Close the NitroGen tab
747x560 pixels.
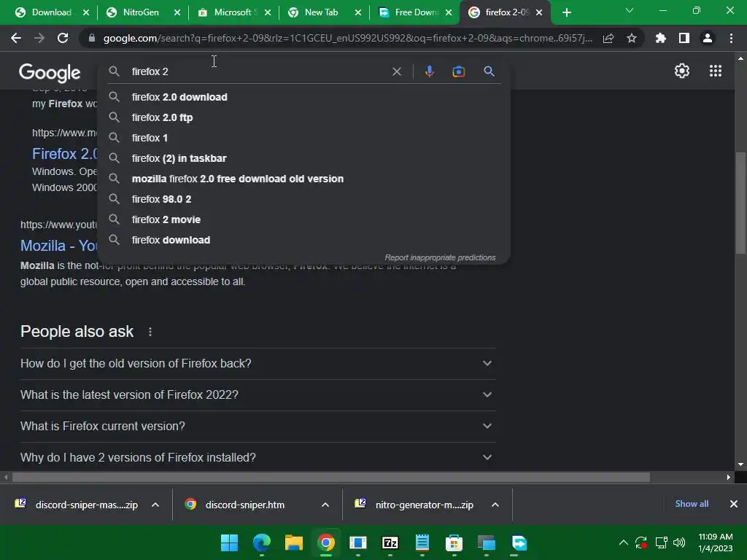[177, 13]
